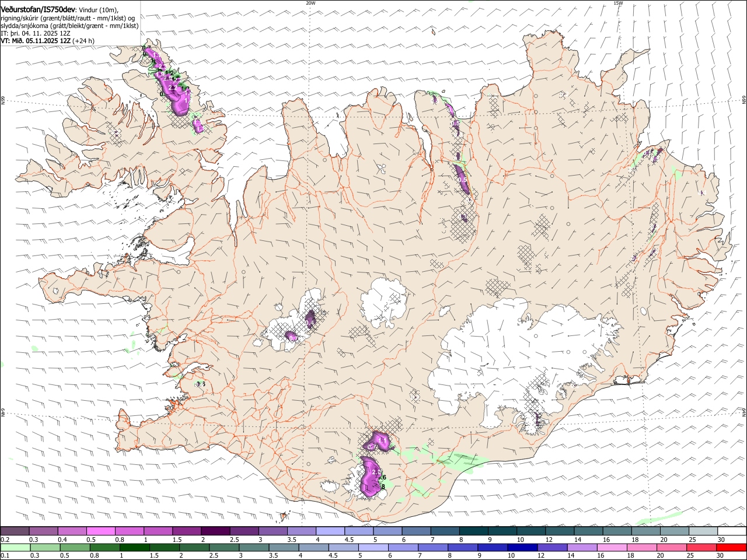The width and height of the screenshot is (747, 560).
Task: Pick the very dark purple 2 swatch in the upper legend
Action: pyautogui.click(x=215, y=531)
